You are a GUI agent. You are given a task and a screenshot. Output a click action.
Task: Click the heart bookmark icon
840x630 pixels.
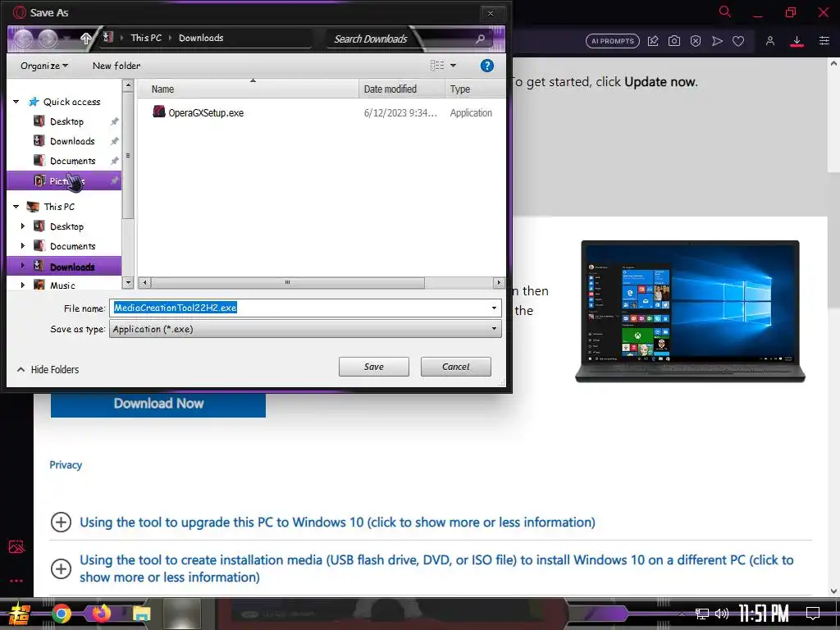click(x=738, y=41)
